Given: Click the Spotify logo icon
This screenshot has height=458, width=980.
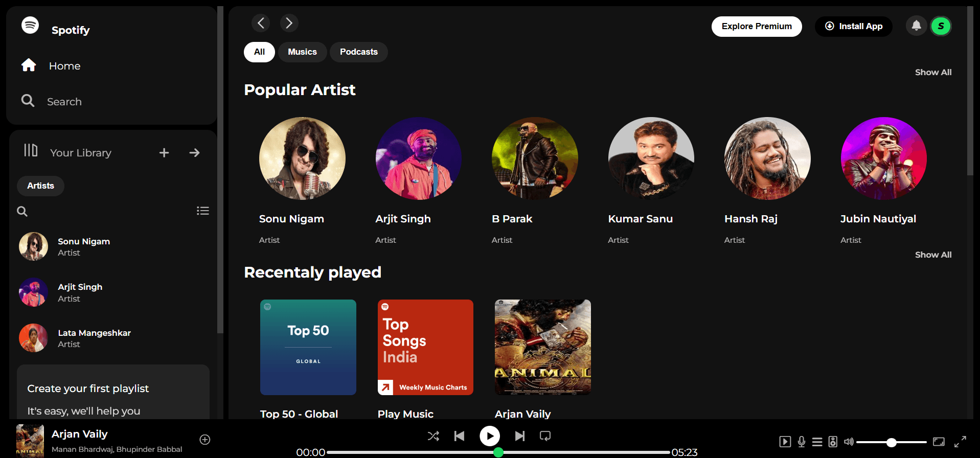Looking at the screenshot, I should pos(30,25).
